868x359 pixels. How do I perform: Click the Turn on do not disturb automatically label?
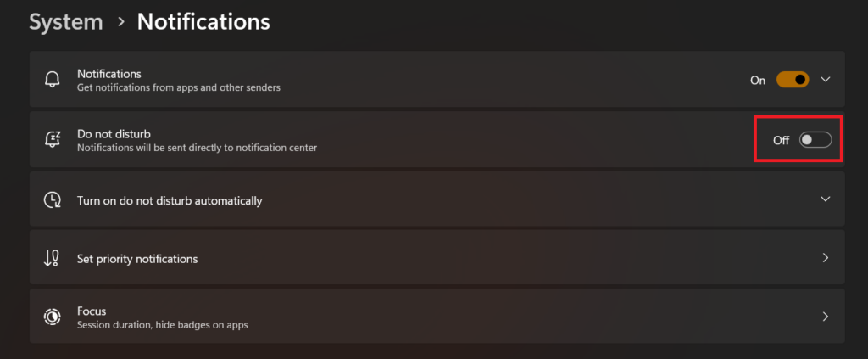pos(170,201)
